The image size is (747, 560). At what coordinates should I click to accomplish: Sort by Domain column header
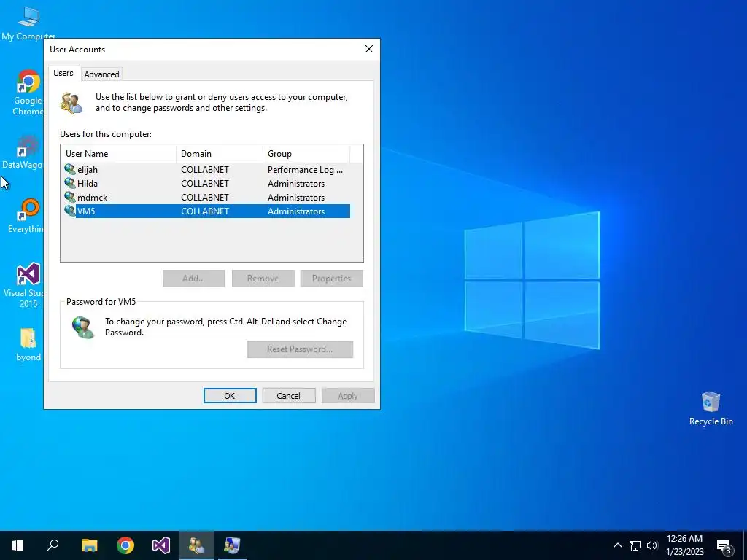[x=220, y=153]
